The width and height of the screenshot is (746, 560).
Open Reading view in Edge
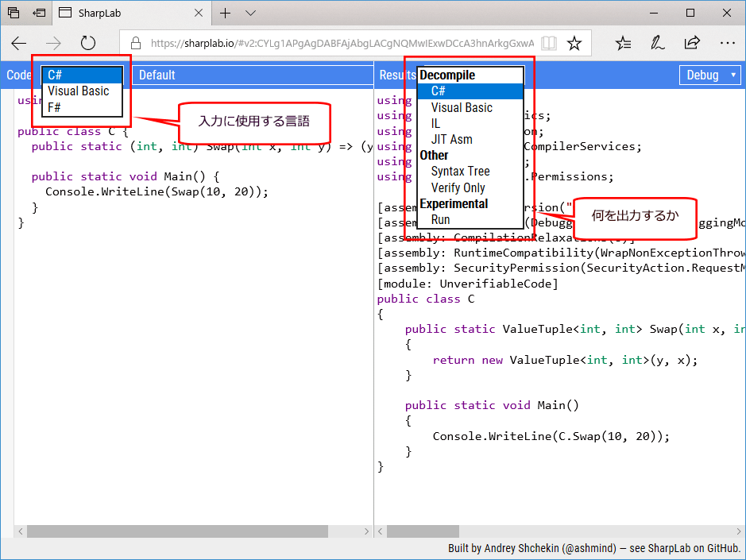[x=549, y=43]
